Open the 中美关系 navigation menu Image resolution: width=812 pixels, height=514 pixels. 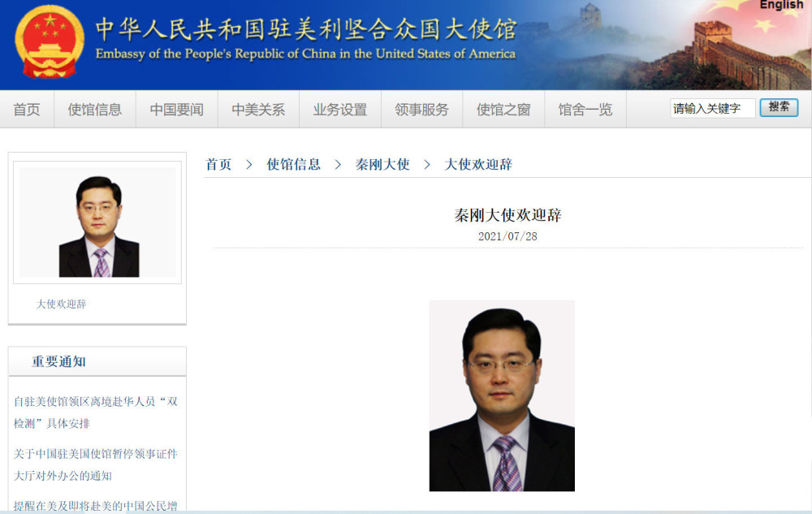pos(258,109)
